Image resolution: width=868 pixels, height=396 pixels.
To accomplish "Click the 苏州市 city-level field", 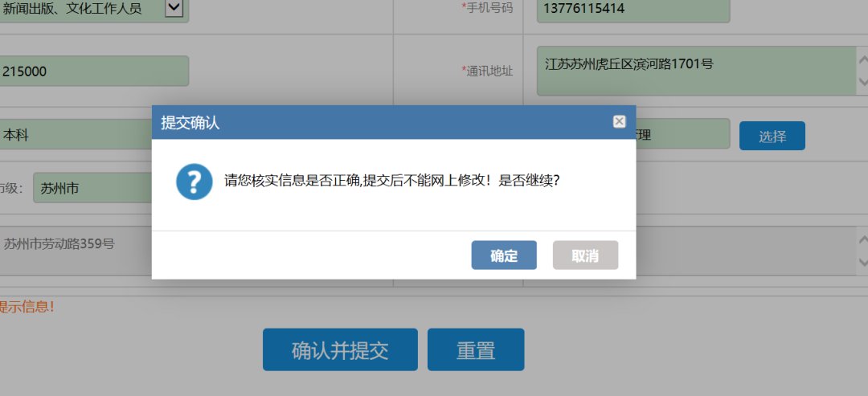I will pos(92,188).
